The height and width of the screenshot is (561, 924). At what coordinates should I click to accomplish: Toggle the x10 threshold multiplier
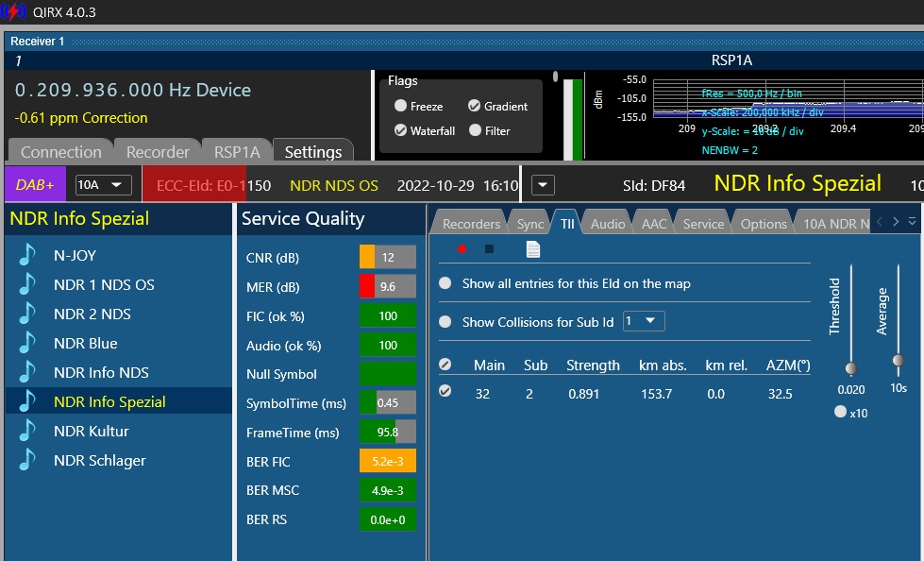(840, 412)
